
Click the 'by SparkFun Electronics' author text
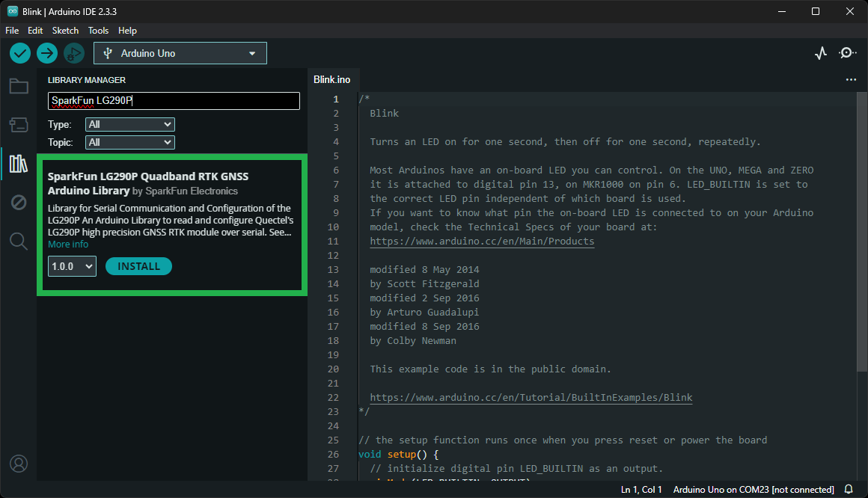tap(185, 191)
